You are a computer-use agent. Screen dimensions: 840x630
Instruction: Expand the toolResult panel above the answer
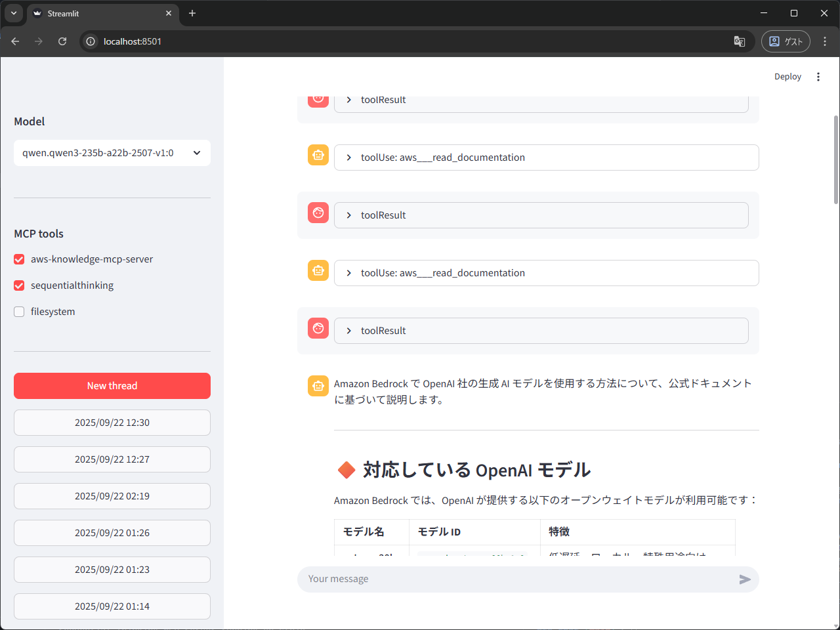[541, 331]
